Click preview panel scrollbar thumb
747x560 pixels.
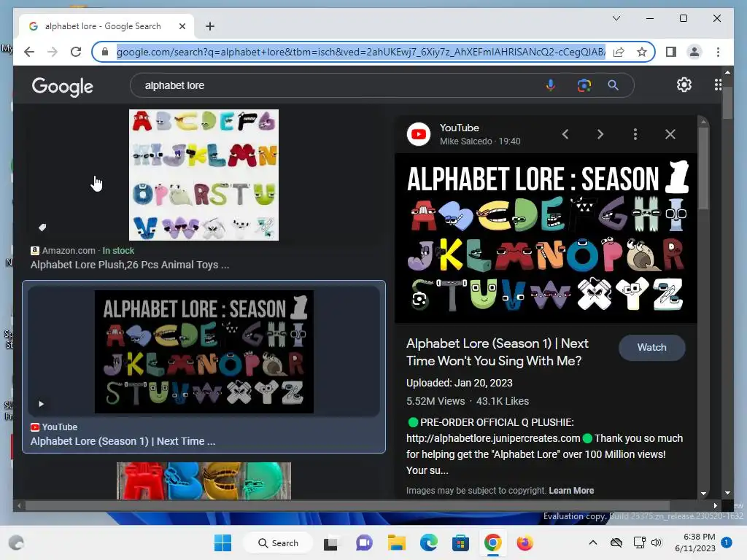(x=704, y=167)
